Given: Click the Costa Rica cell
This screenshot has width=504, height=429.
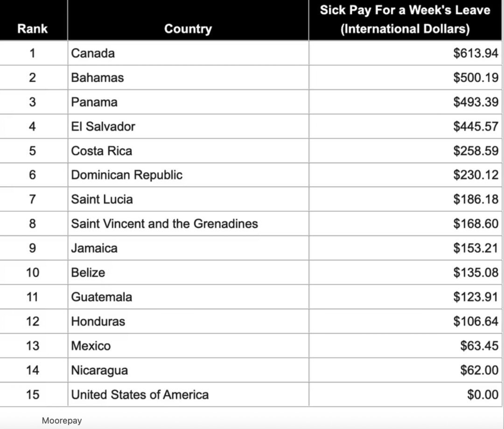Looking at the screenshot, I should 102,151.
